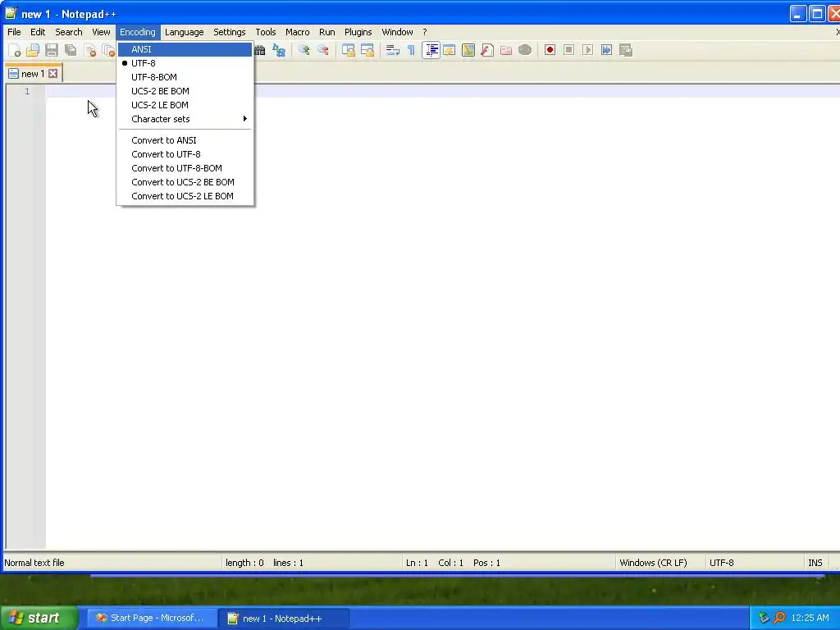This screenshot has width=840, height=630.
Task: Choose Convert to UCS-2 LE BOM
Action: [185, 196]
